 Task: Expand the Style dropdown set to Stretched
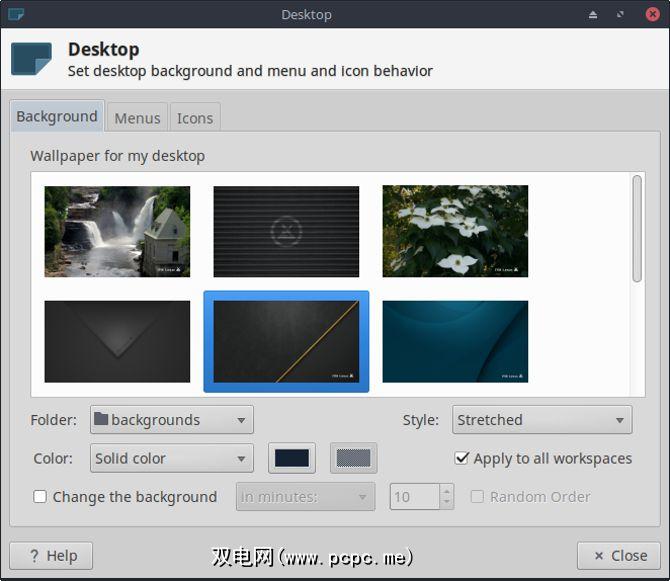tap(542, 420)
